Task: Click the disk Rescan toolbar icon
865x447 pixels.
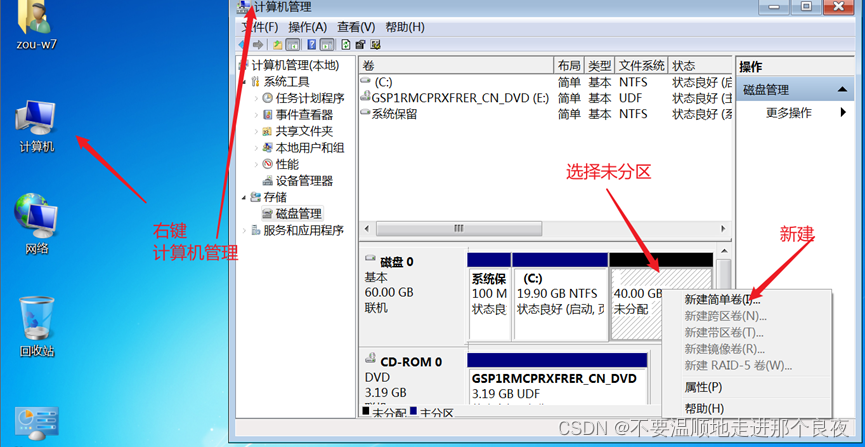Action: [x=361, y=45]
